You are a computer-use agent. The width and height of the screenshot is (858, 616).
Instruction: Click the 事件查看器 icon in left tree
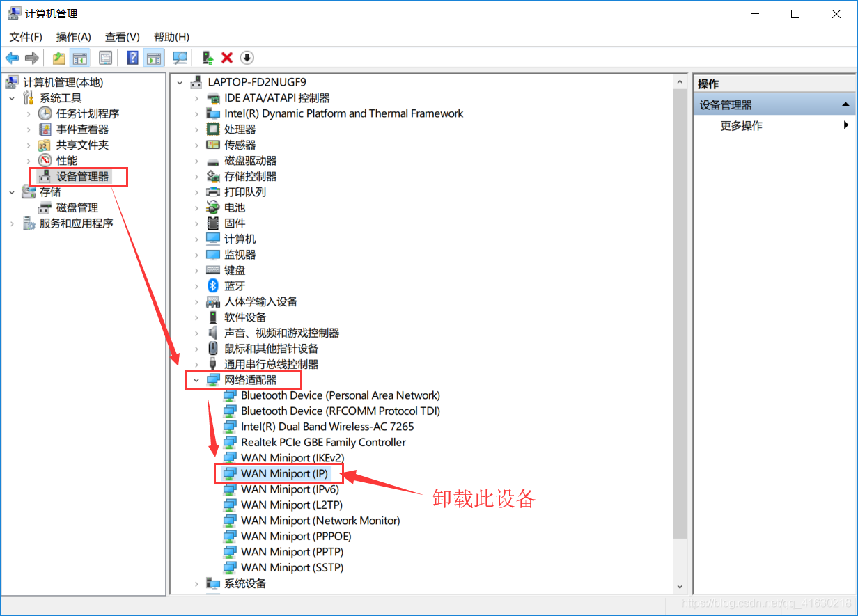(x=45, y=129)
